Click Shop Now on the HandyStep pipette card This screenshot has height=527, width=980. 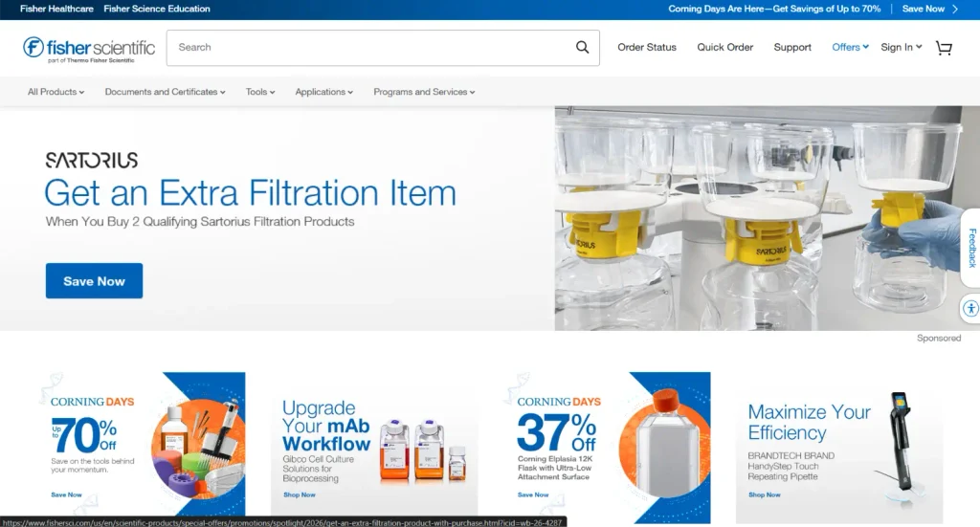click(765, 494)
